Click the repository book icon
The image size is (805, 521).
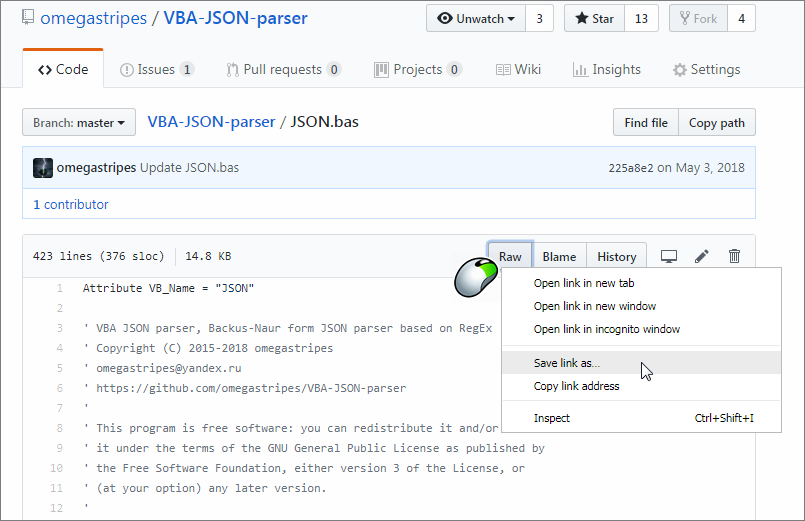(28, 17)
